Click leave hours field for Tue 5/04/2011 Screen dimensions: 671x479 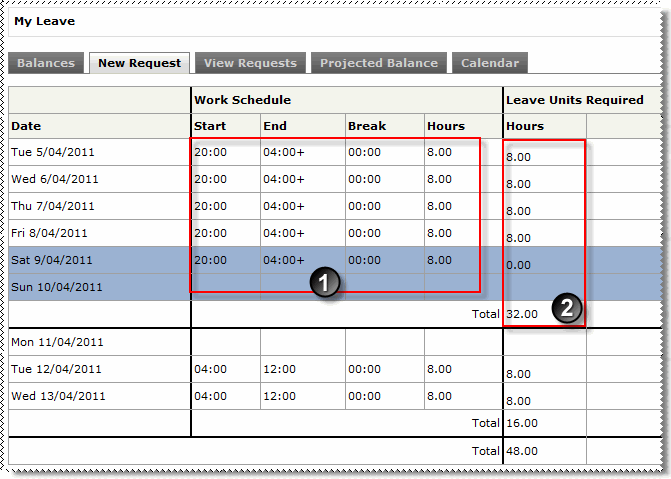tap(519, 158)
